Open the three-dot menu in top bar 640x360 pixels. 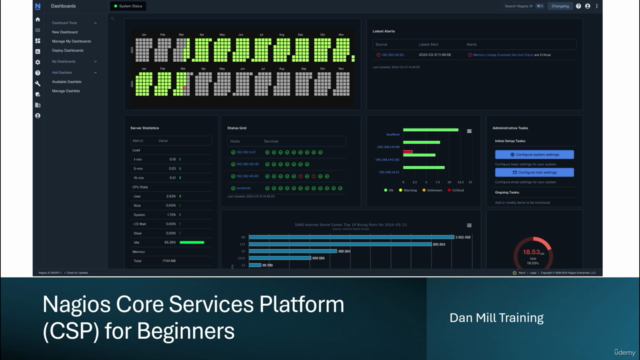[x=597, y=6]
